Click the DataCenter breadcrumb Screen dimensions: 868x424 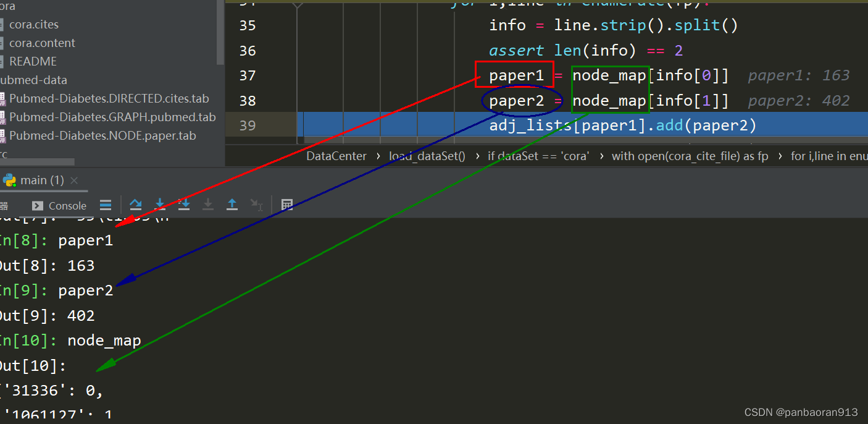point(336,156)
